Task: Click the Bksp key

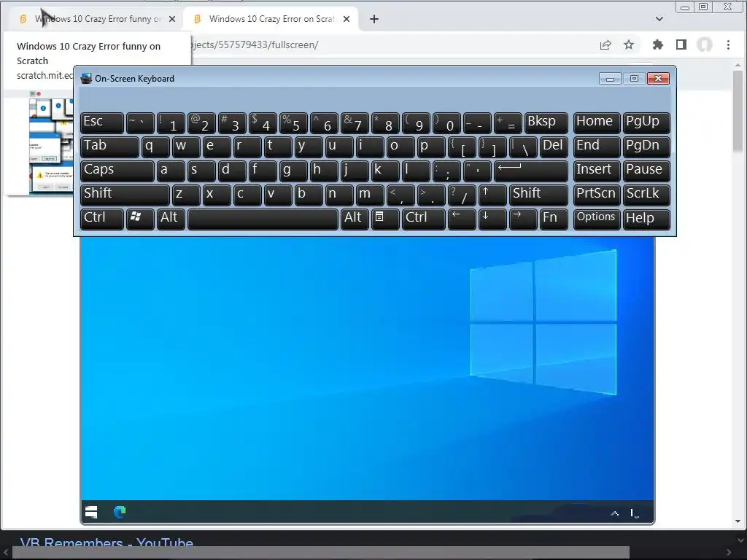Action: pos(546,122)
